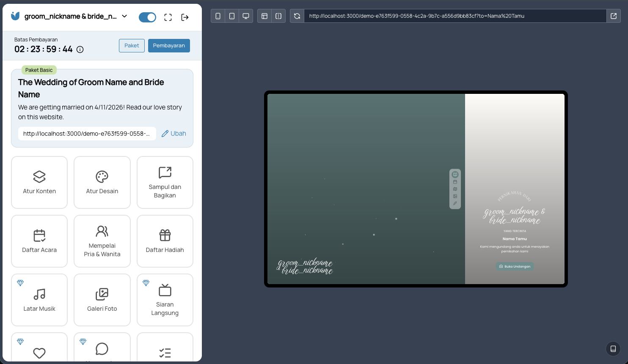Reload the preview with refresh icon
This screenshot has height=364, width=628.
click(297, 16)
